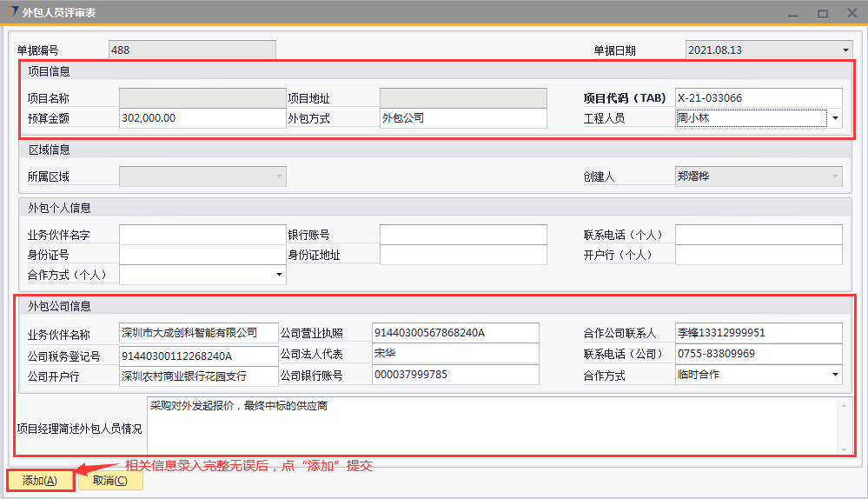Screen dimensions: 868x499
Task: Select the 公司法人代表 field containing 宋华
Action: (x=454, y=354)
